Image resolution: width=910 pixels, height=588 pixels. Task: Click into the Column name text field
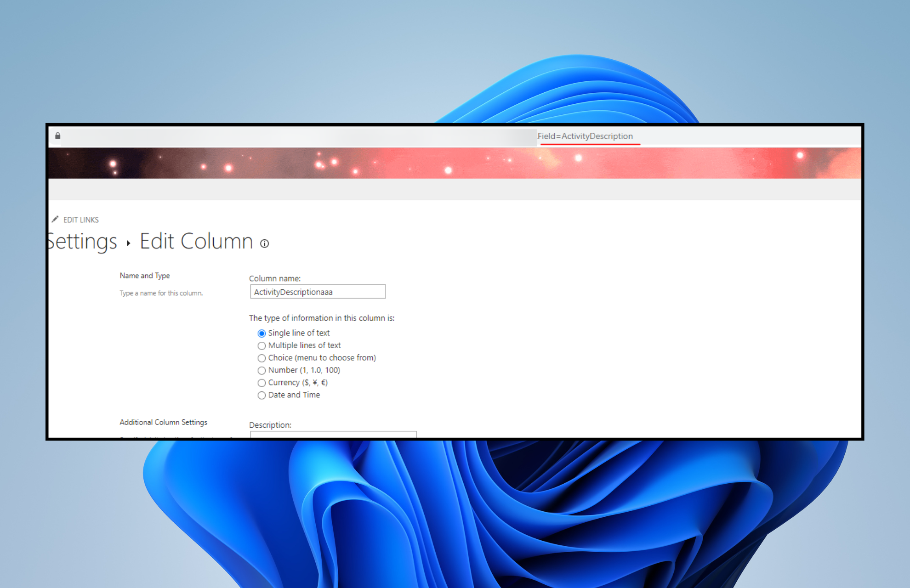(x=318, y=292)
